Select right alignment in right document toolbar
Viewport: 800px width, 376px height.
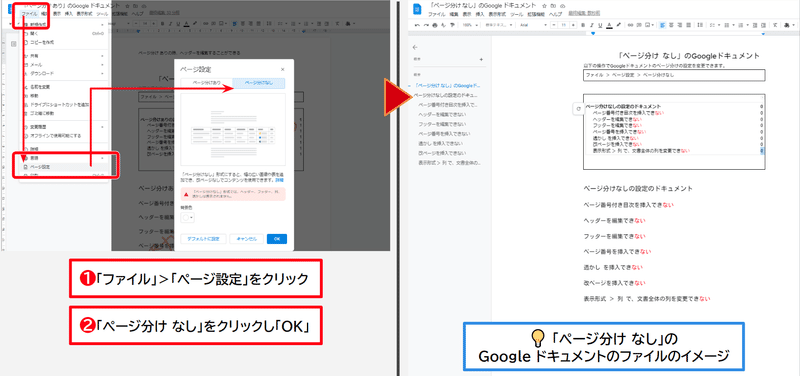point(680,24)
